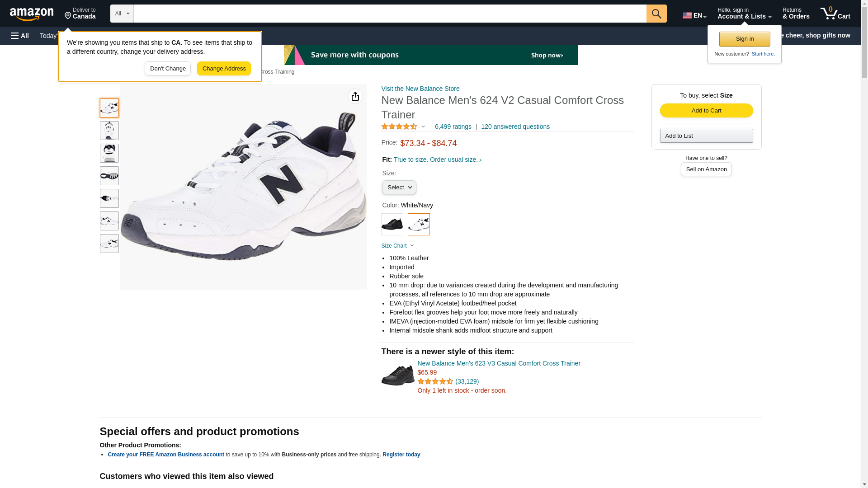Open the EN language selector
Screen dimensions: 868x488
(x=694, y=15)
